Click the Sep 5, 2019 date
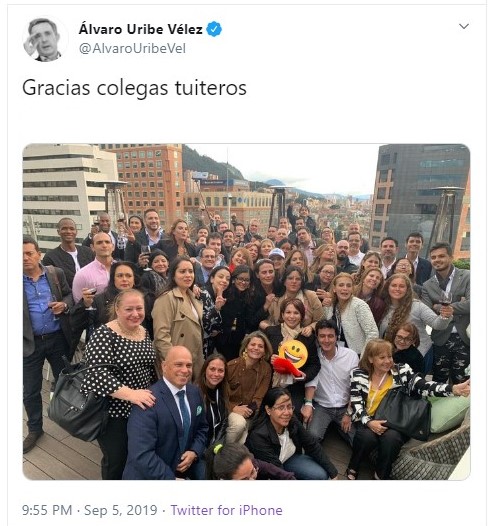 tap(120, 510)
